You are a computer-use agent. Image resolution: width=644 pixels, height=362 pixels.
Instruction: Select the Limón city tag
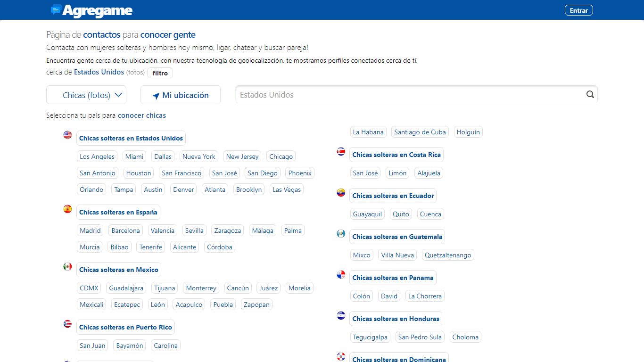397,173
